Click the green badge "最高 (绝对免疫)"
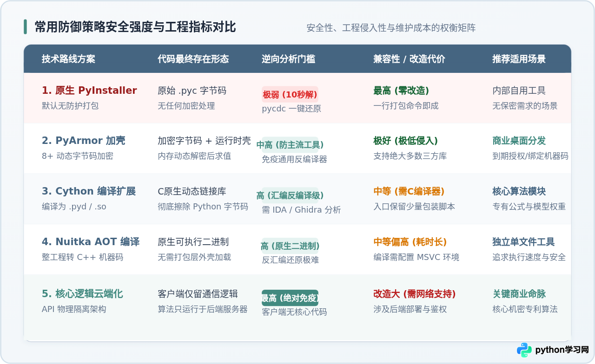Screen dimensions: 595x364 [x=290, y=298]
